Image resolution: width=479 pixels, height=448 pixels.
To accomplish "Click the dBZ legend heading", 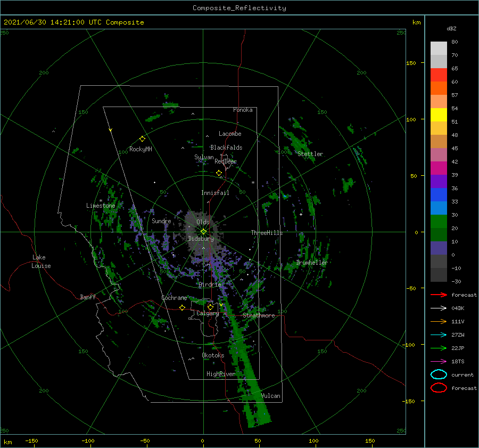I will point(451,29).
